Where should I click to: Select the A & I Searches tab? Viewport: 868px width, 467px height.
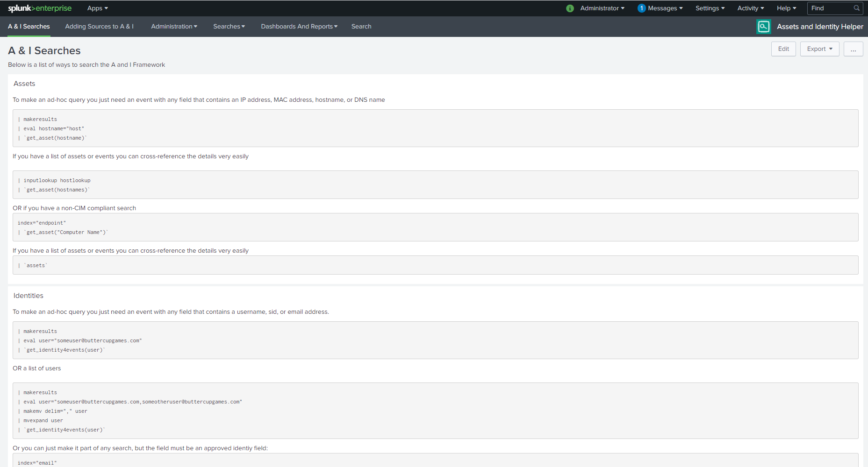(29, 27)
